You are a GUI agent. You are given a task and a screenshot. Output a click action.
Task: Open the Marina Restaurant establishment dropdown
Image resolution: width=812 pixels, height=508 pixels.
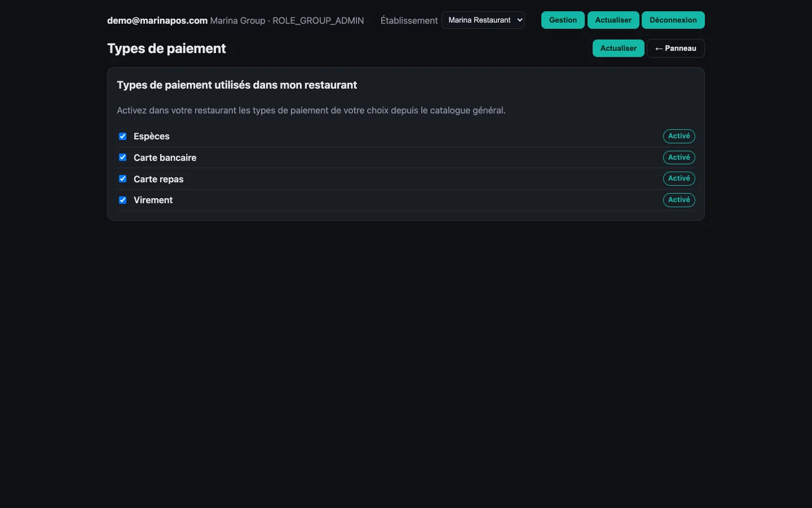click(483, 20)
